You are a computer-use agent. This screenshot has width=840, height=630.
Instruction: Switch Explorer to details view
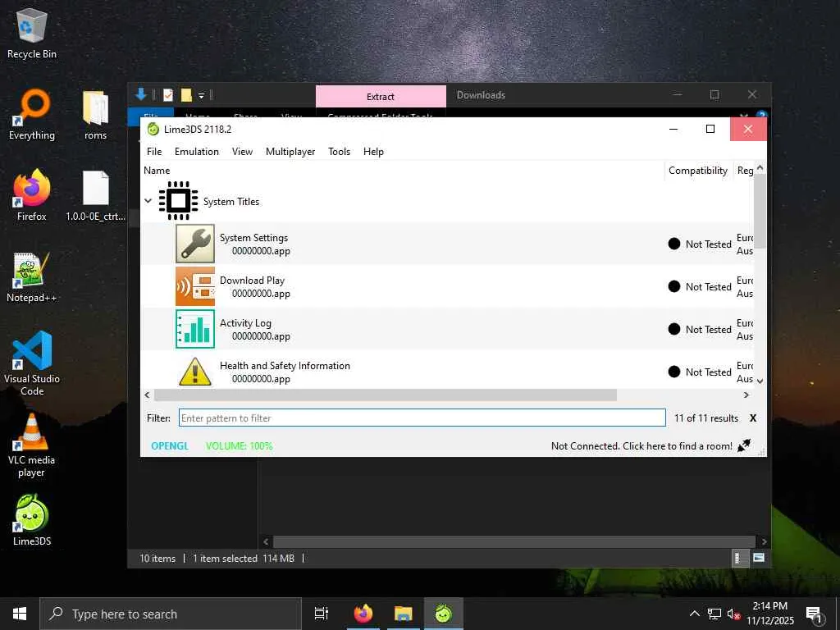pyautogui.click(x=738, y=558)
